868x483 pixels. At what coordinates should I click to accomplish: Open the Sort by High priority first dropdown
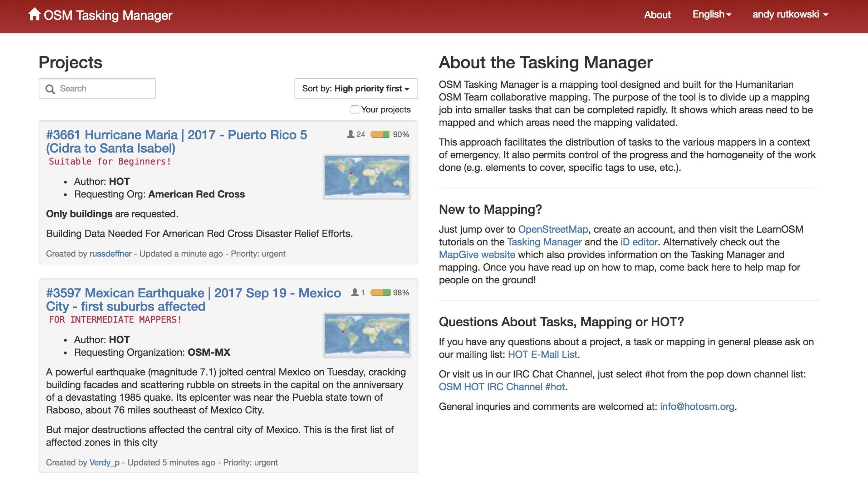click(356, 88)
